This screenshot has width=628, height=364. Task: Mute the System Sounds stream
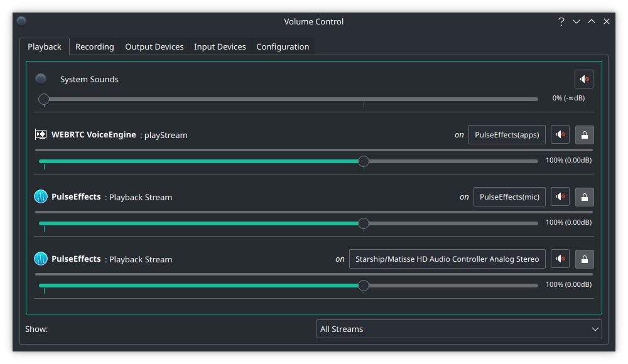pyautogui.click(x=583, y=79)
